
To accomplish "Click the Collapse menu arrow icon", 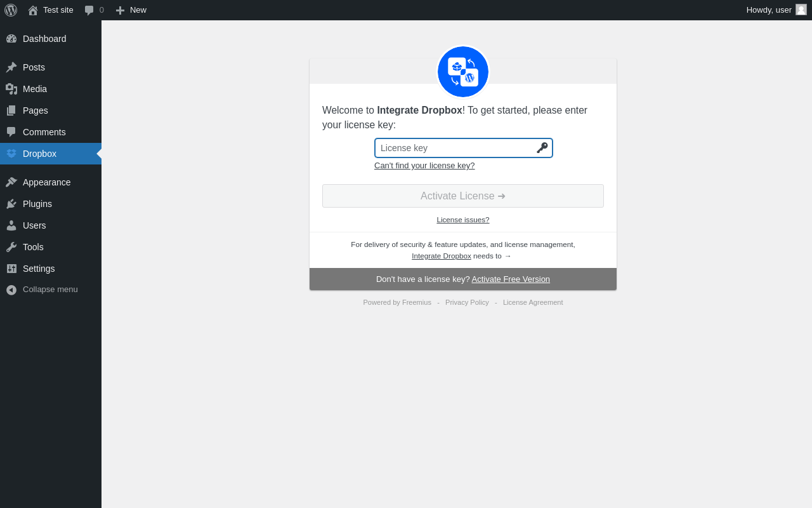I will [x=11, y=290].
